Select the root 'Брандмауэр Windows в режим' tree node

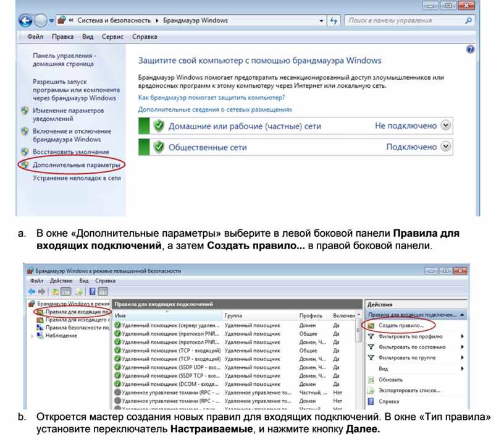pos(73,304)
